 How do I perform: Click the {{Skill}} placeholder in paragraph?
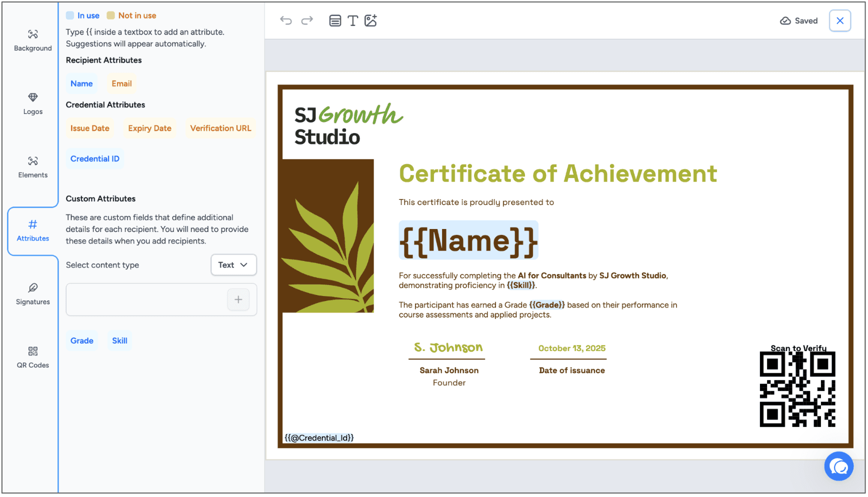click(520, 285)
